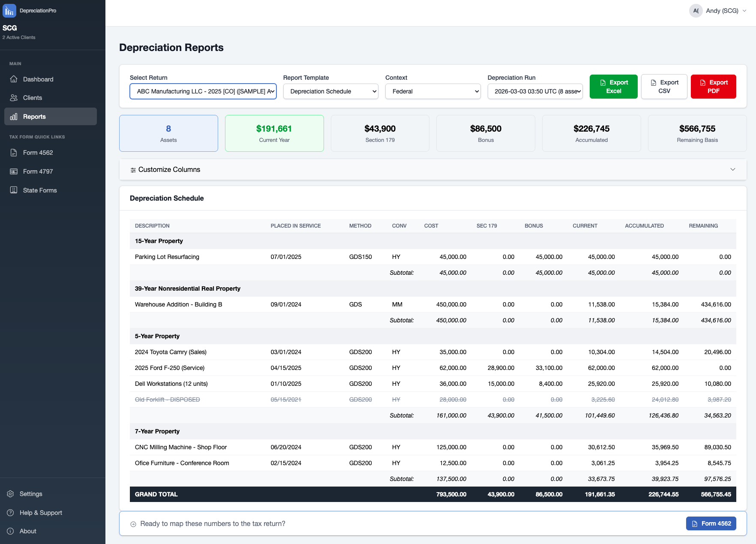
Task: Click the $86,500 Bonus card
Action: [x=486, y=133]
